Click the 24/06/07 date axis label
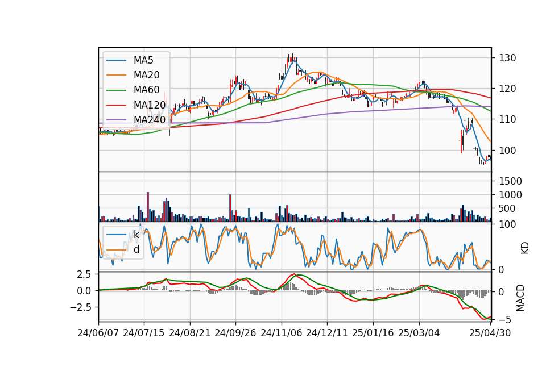Image resolution: width=546 pixels, height=392 pixels. click(x=98, y=333)
